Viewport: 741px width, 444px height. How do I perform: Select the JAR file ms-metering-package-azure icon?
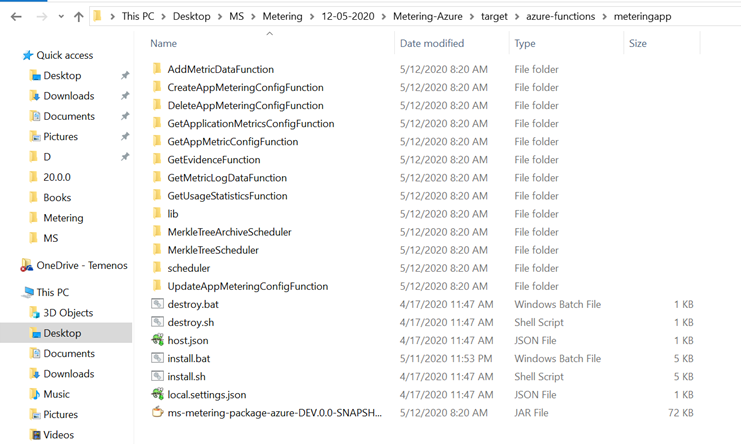(x=157, y=412)
